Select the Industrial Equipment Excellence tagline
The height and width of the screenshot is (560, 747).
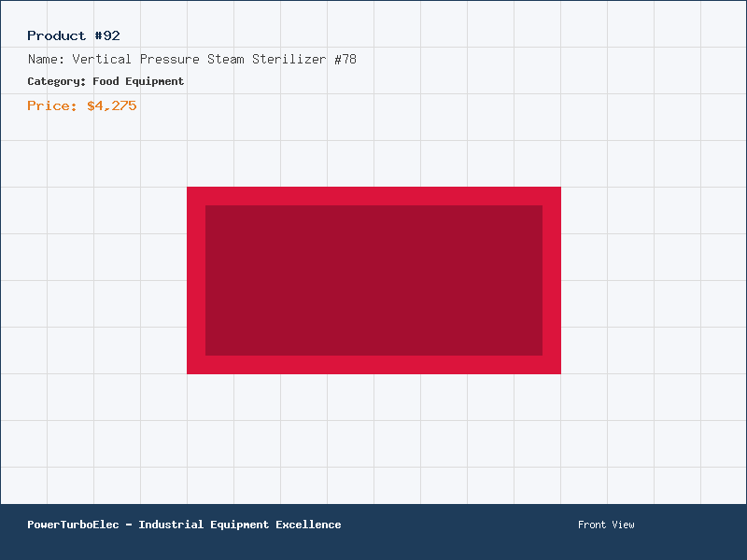pyautogui.click(x=240, y=525)
